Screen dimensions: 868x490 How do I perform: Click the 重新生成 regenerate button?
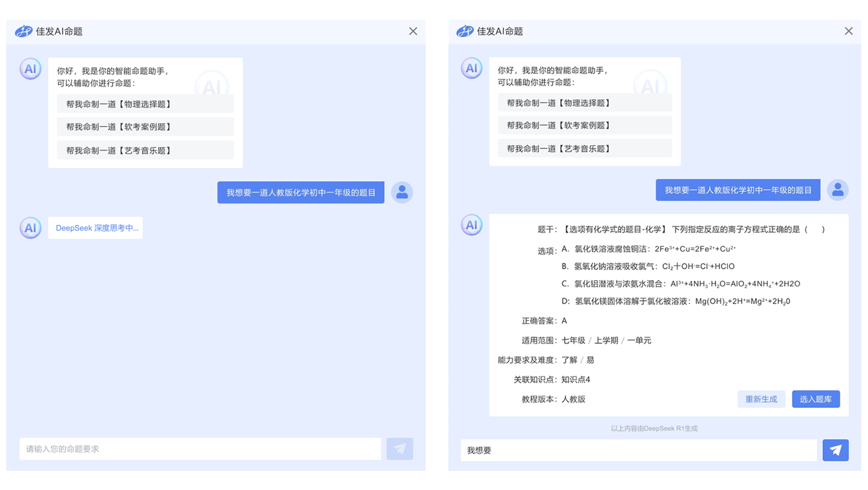[761, 399]
